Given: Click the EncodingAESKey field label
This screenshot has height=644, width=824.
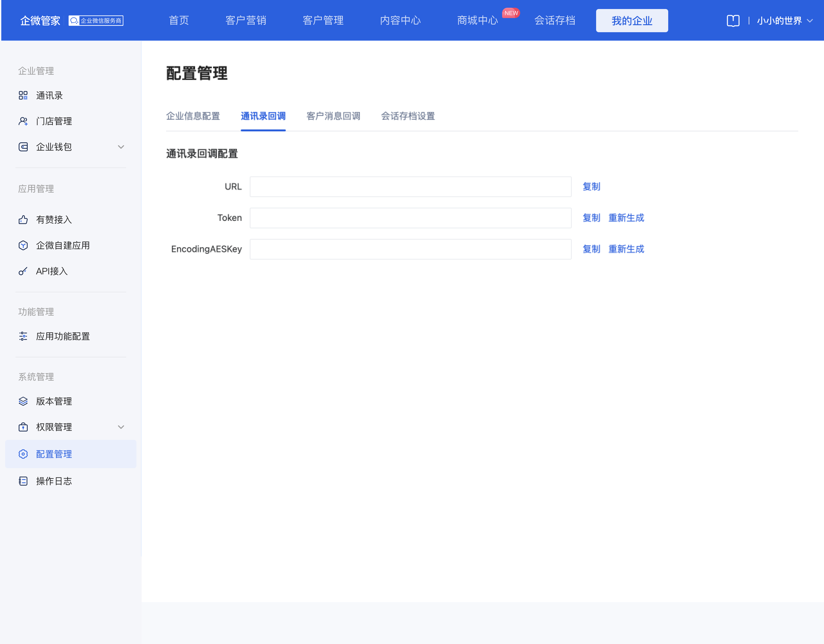Looking at the screenshot, I should (206, 249).
